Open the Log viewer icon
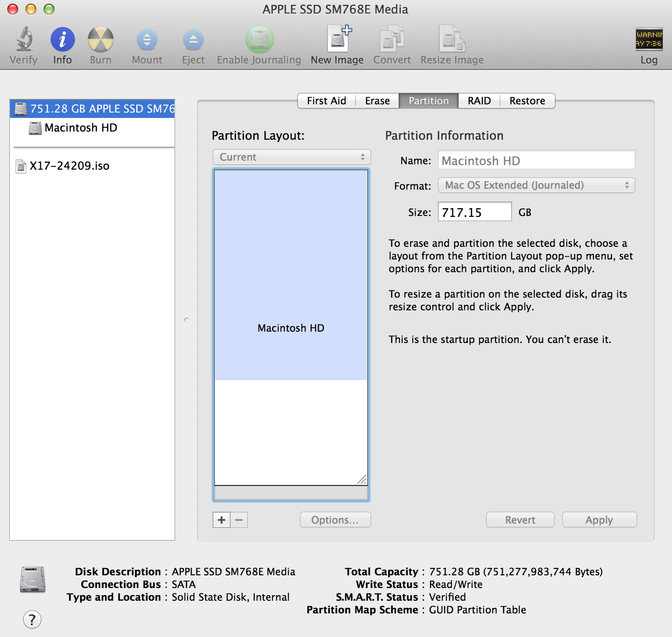672x637 pixels. (649, 39)
